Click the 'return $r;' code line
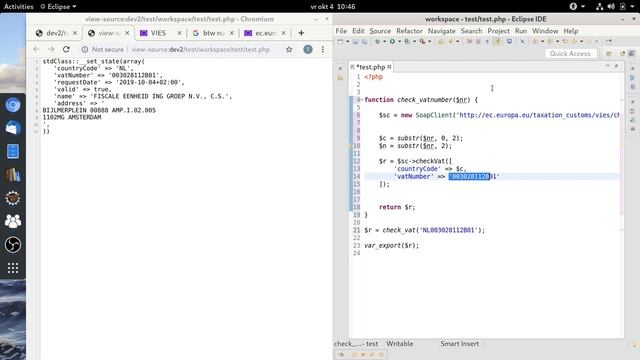 (x=397, y=207)
